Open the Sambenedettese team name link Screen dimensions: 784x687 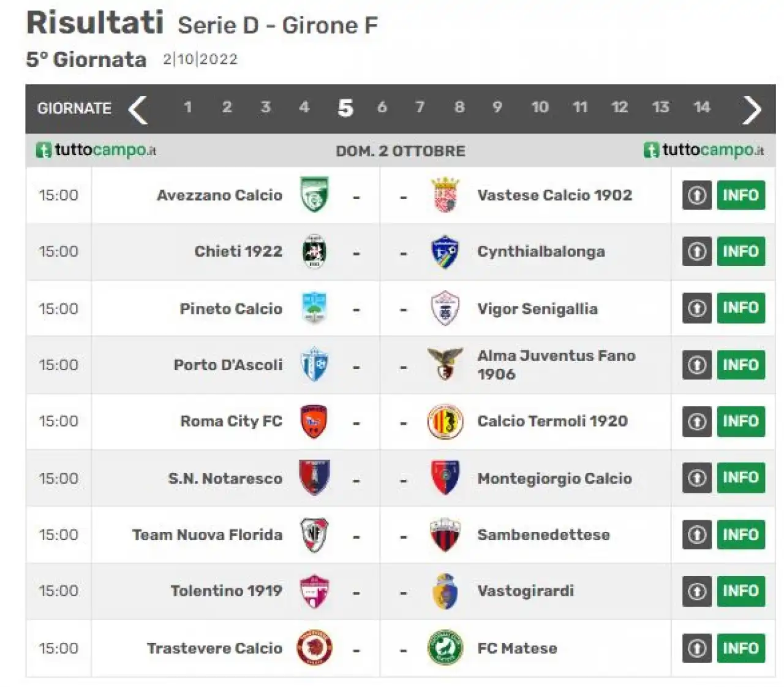(x=544, y=534)
